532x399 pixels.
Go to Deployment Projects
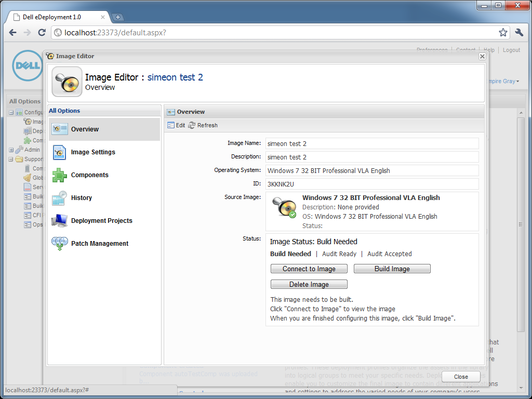104,220
